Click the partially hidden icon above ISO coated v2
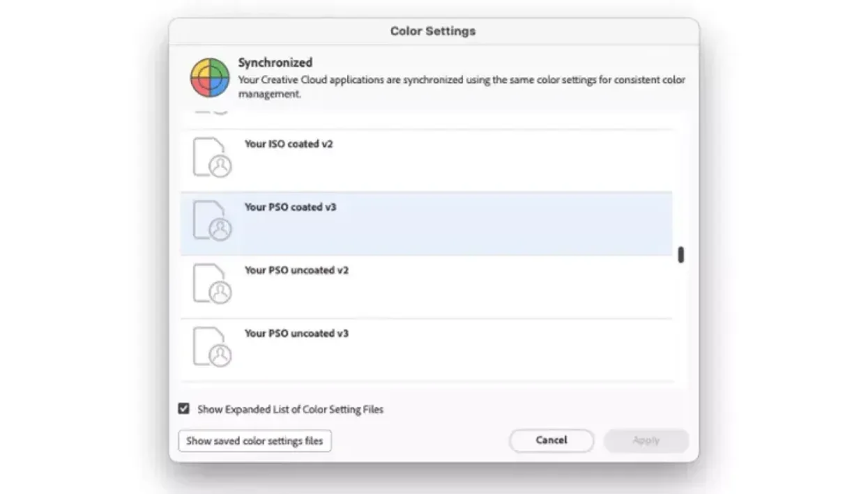Screen dimensions: 868x494 point(209,112)
